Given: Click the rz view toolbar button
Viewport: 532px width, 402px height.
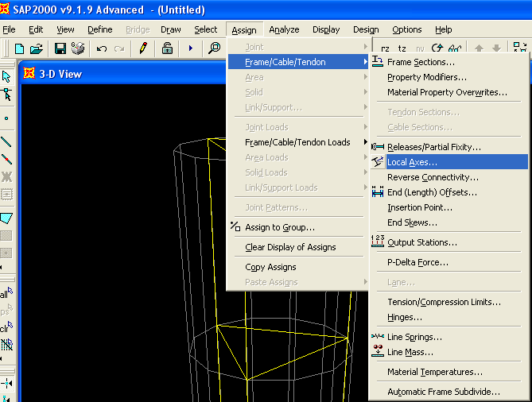Looking at the screenshot, I should (385, 48).
